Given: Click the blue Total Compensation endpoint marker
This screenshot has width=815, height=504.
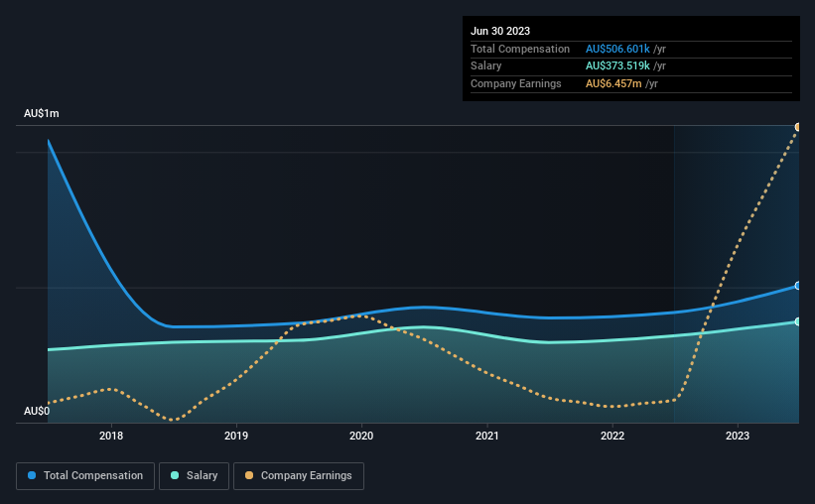Looking at the screenshot, I should 798,286.
